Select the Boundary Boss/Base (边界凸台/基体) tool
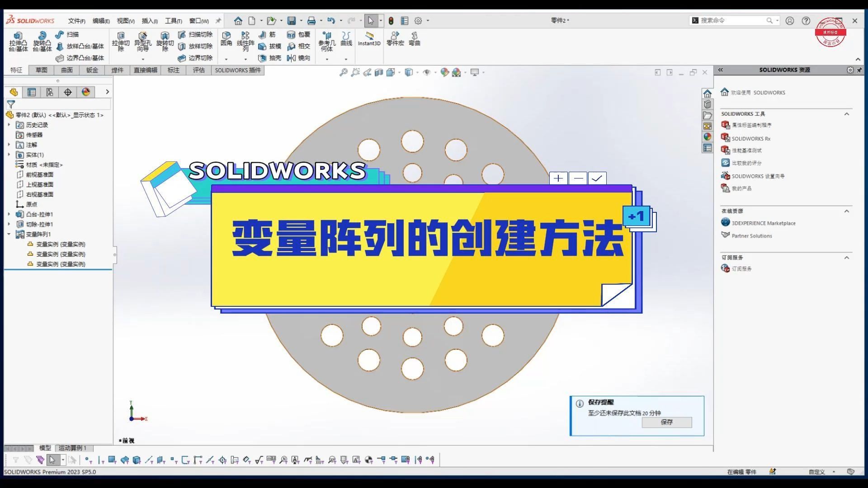This screenshot has width=868, height=488. [x=80, y=58]
